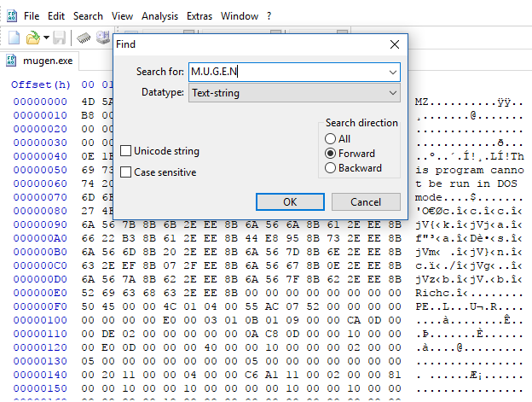Image resolution: width=532 pixels, height=402 pixels.
Task: Click the HxD application icon by File menu
Action: tap(12, 15)
